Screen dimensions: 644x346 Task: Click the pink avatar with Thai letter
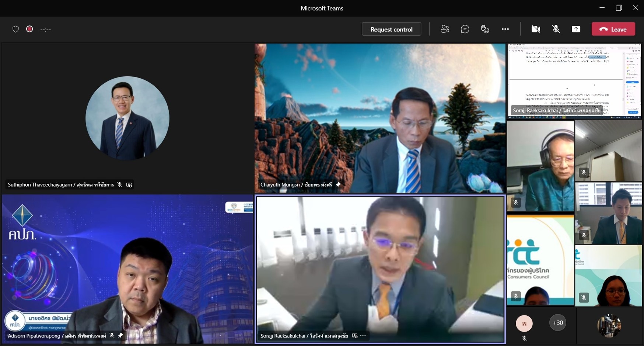pyautogui.click(x=524, y=323)
